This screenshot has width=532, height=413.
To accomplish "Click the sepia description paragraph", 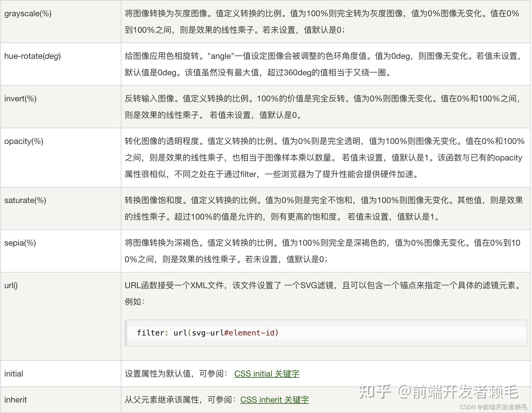I will pyautogui.click(x=318, y=251).
